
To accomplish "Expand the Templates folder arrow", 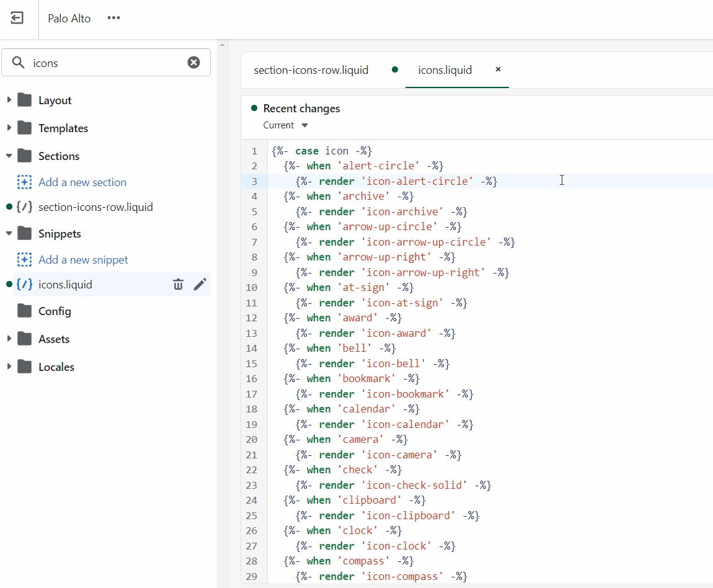I will click(9, 128).
